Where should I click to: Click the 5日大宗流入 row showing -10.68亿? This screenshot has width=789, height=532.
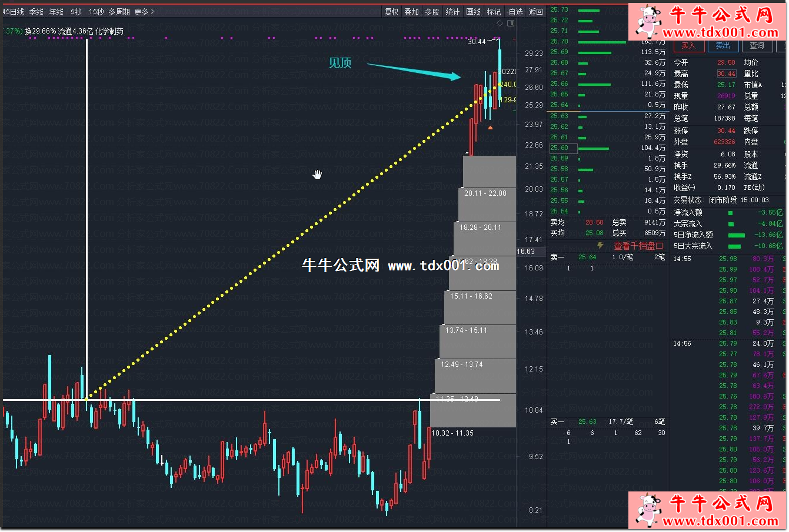[x=728, y=246]
